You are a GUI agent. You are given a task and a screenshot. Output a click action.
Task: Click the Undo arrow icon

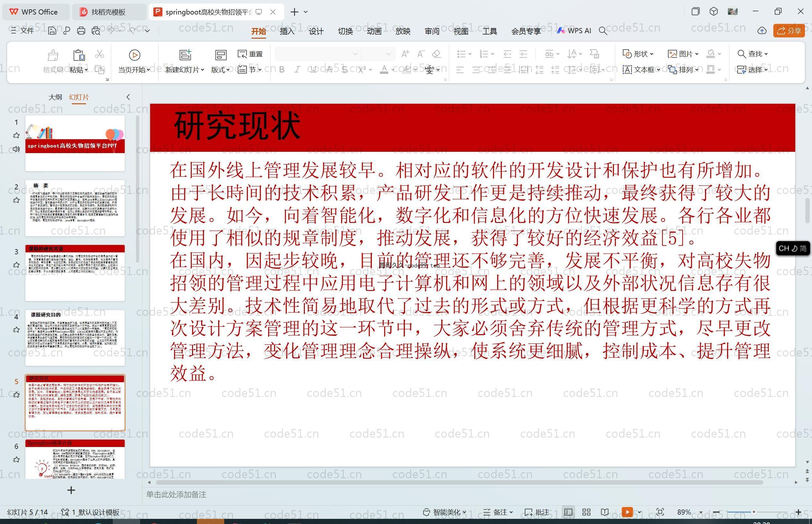tap(111, 31)
